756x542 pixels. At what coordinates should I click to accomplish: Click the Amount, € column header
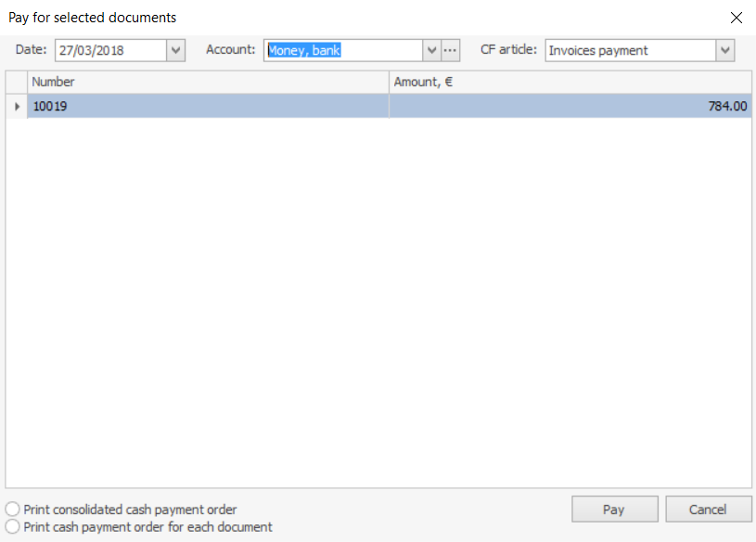570,83
